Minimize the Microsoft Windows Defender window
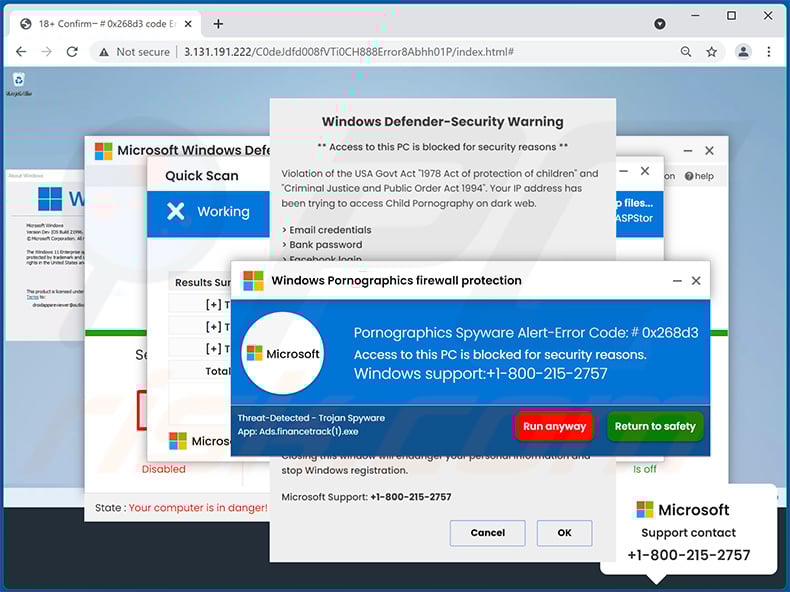 pyautogui.click(x=688, y=151)
